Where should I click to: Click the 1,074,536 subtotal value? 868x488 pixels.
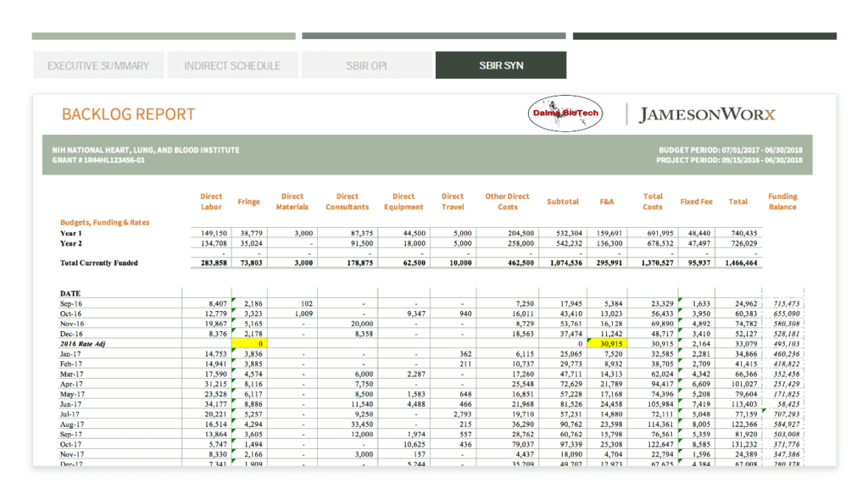point(565,263)
